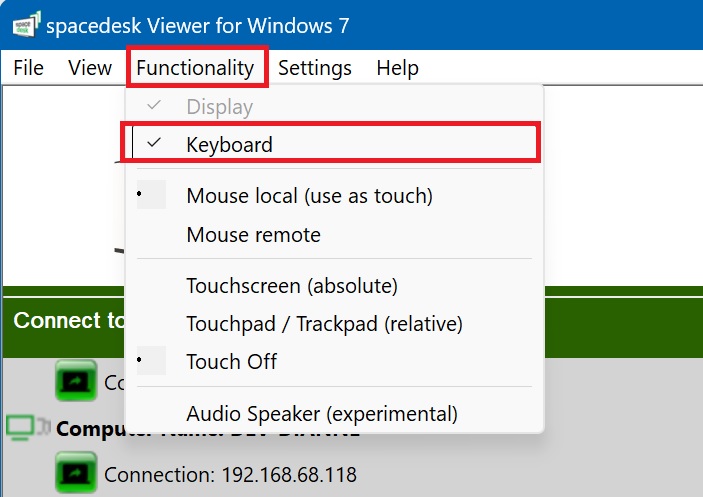Viewport: 703px width, 497px height.
Task: Open the File menu
Action: point(28,68)
